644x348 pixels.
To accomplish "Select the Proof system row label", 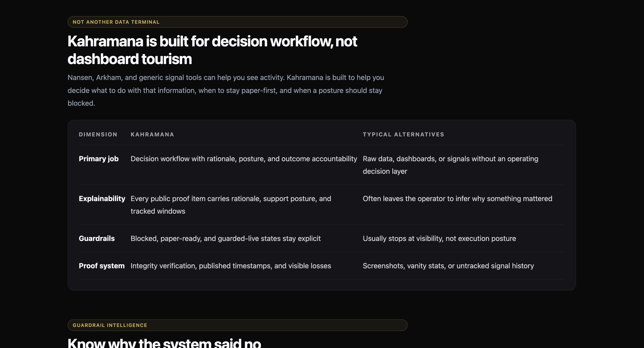I will pos(102,266).
